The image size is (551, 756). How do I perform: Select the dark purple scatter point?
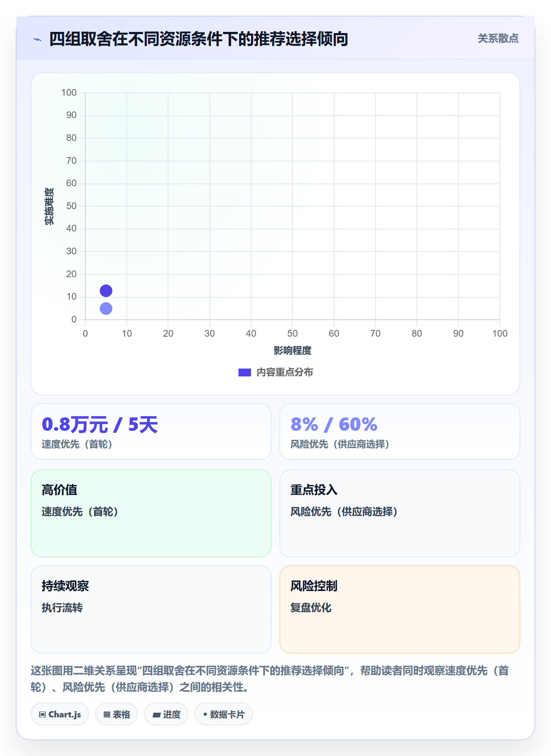(106, 291)
